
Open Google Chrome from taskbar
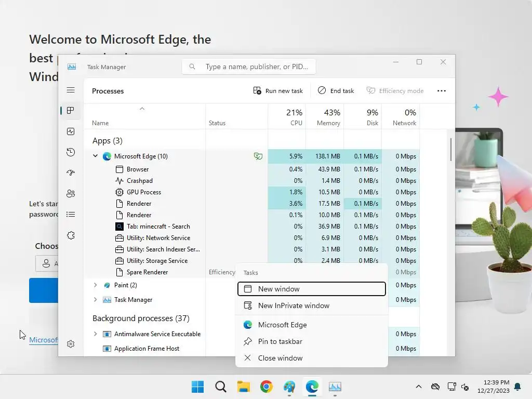tap(267, 387)
